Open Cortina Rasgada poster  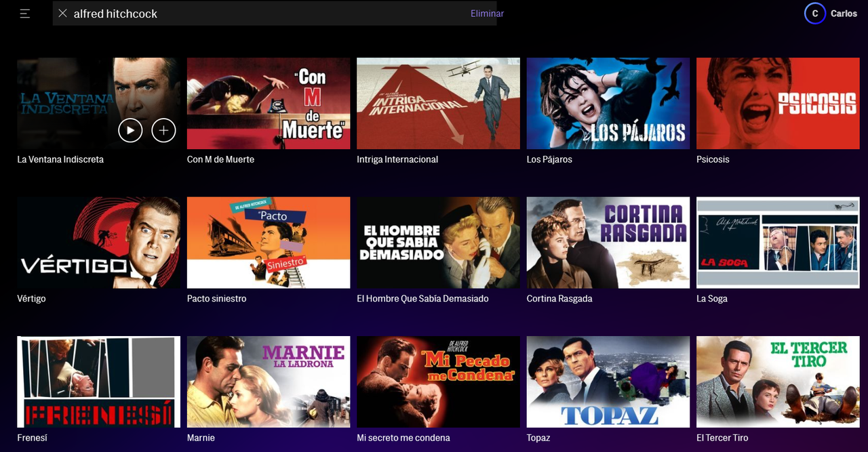coord(608,243)
